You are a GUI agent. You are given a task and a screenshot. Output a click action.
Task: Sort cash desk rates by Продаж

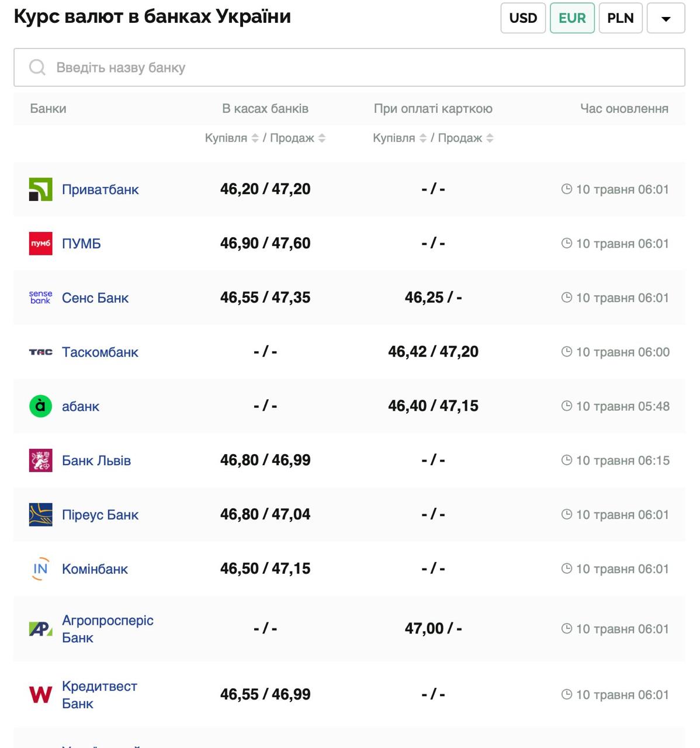click(322, 138)
